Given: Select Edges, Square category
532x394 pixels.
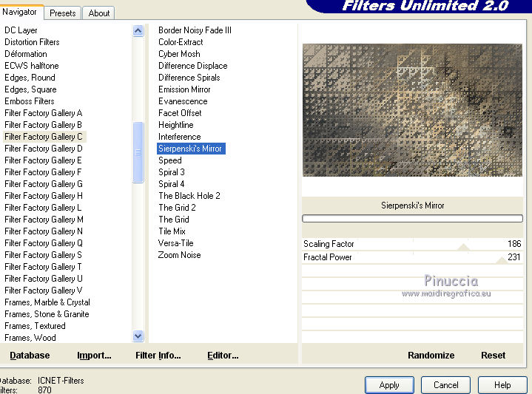Looking at the screenshot, I should 30,89.
